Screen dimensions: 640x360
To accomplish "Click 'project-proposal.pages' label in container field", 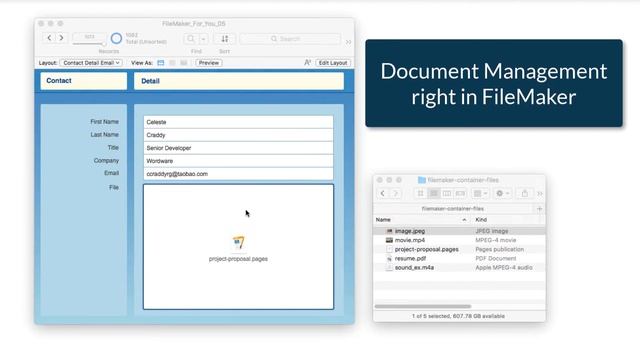I will click(238, 259).
